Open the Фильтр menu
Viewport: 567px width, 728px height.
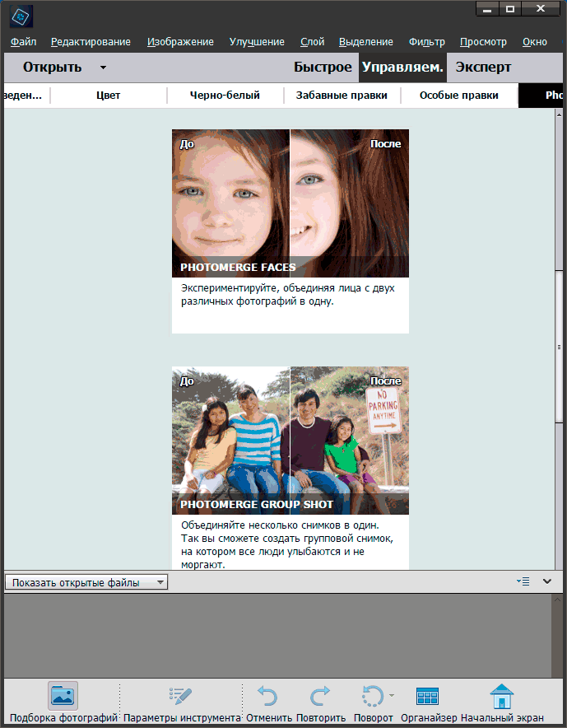[x=426, y=42]
